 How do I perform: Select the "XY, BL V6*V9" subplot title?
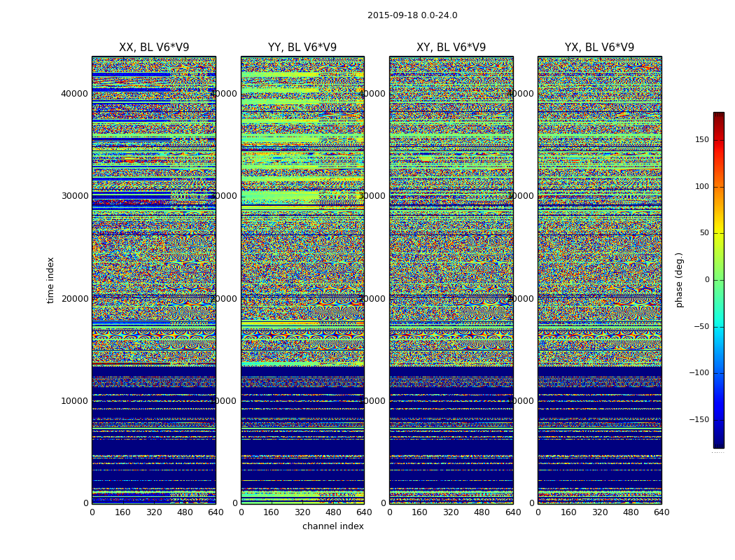tap(451, 48)
